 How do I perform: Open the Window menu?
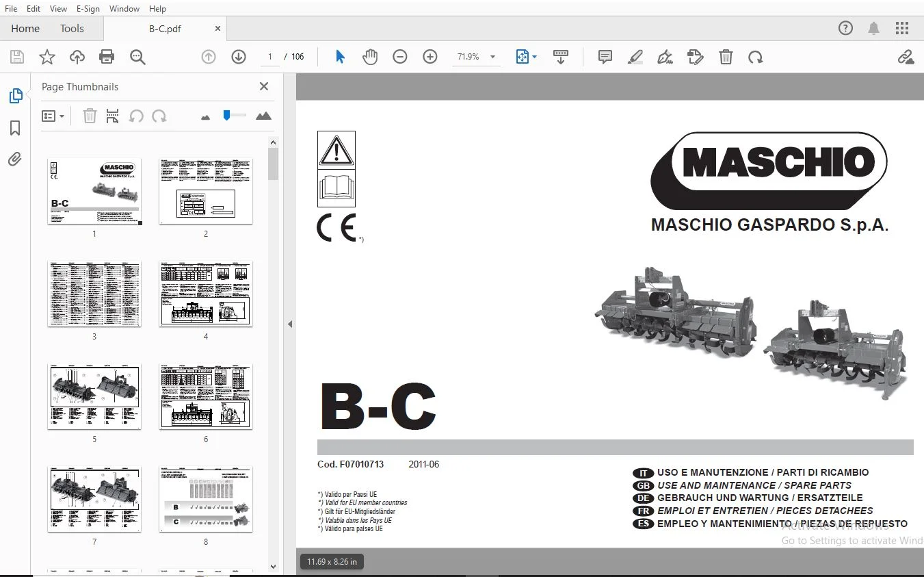point(124,8)
